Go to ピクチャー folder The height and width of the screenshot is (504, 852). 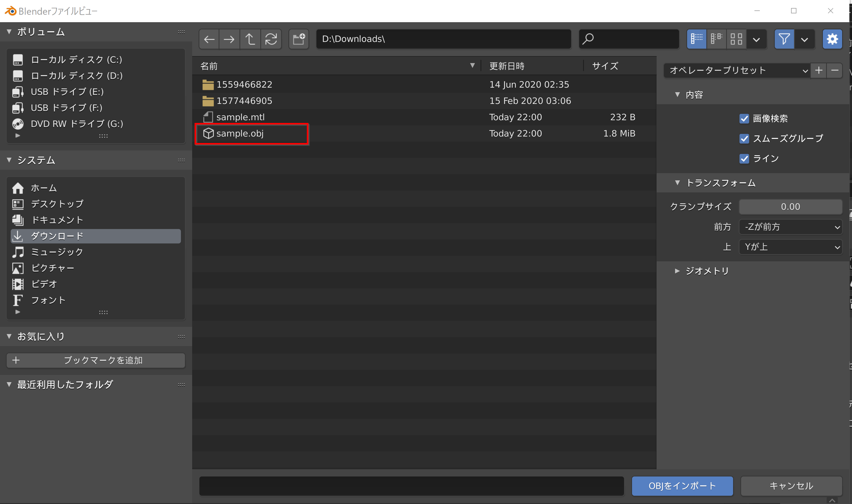[x=96, y=268]
